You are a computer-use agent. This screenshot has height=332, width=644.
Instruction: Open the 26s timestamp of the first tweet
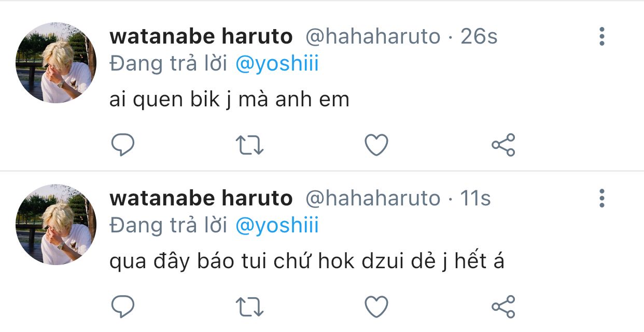[x=479, y=37]
